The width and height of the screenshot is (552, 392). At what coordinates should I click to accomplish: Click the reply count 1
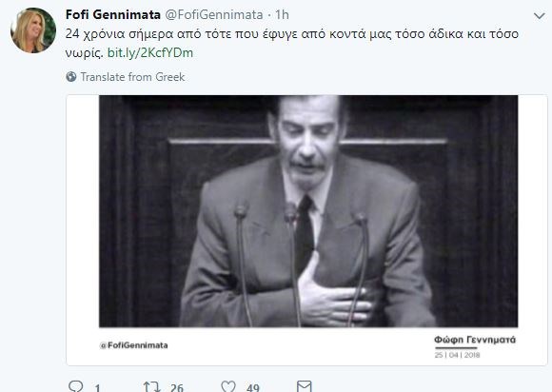[97, 388]
